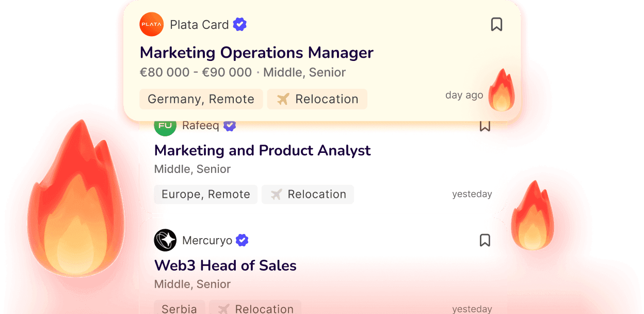Click the Serbia location tag
644x314 pixels.
click(x=179, y=308)
